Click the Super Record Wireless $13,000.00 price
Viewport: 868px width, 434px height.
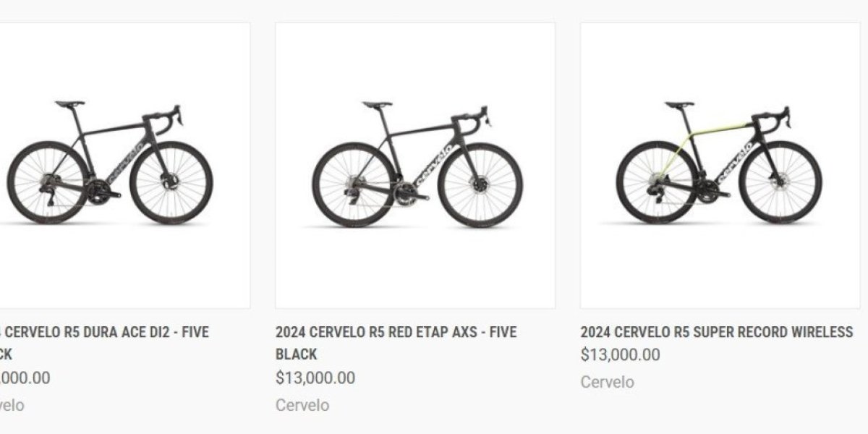(620, 355)
